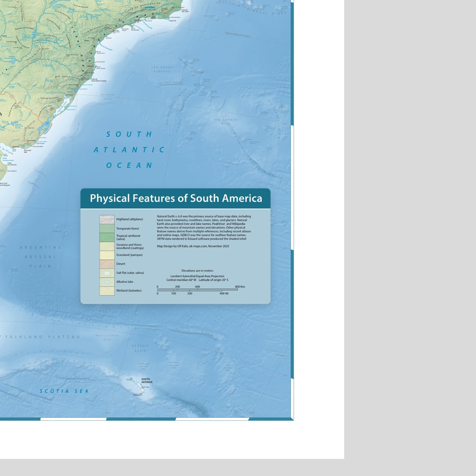Click the 'Natural Earth v. 6.0' source paragraph
The width and height of the screenshot is (476, 476).
pos(204,228)
